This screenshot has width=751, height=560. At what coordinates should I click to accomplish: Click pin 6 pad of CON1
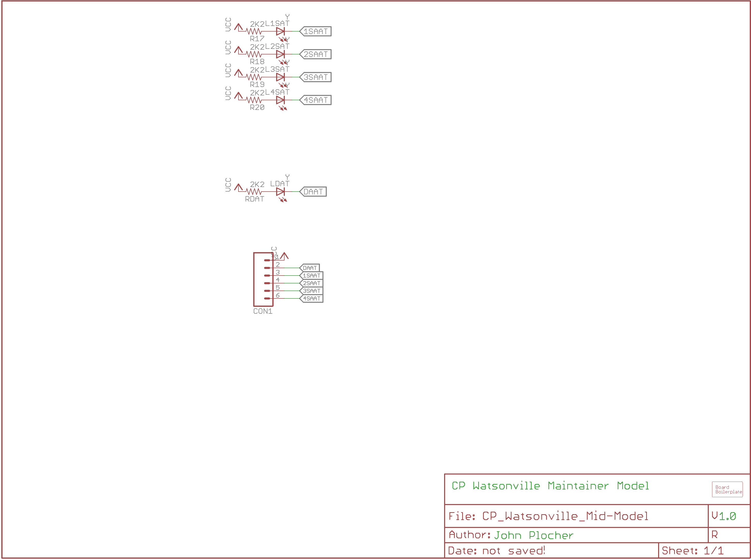267,299
